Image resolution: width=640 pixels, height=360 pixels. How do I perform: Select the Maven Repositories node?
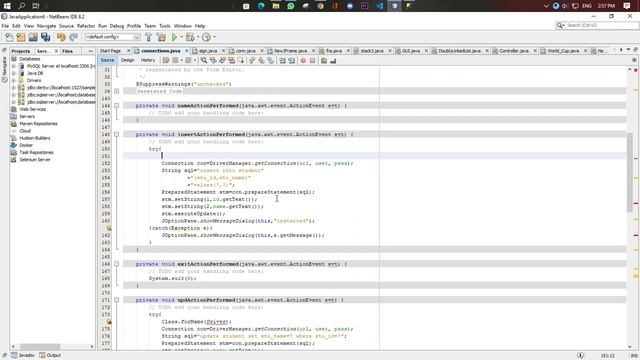(x=38, y=124)
